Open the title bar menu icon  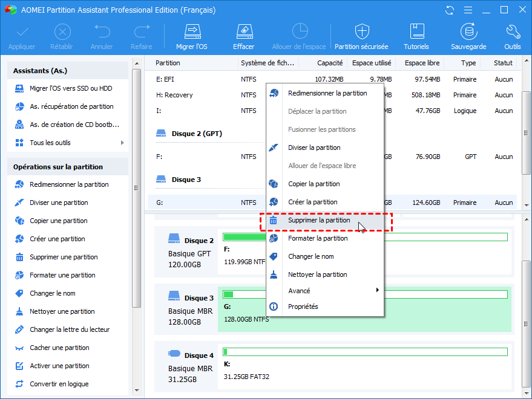tap(467, 10)
